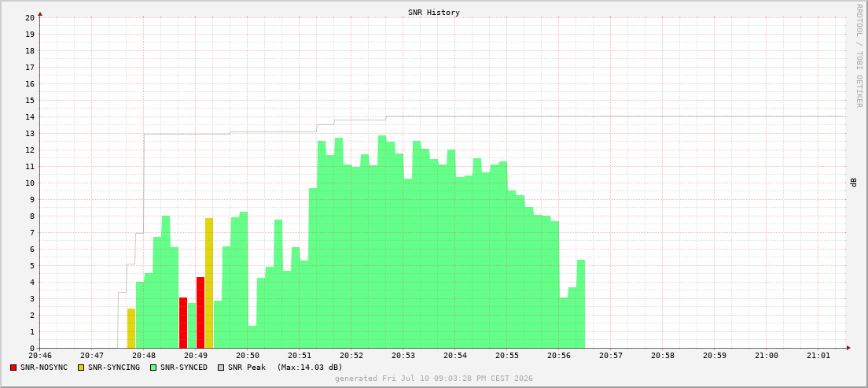Click the 20:52 time axis label
Image resolution: width=868 pixels, height=388 pixels.
point(351,355)
